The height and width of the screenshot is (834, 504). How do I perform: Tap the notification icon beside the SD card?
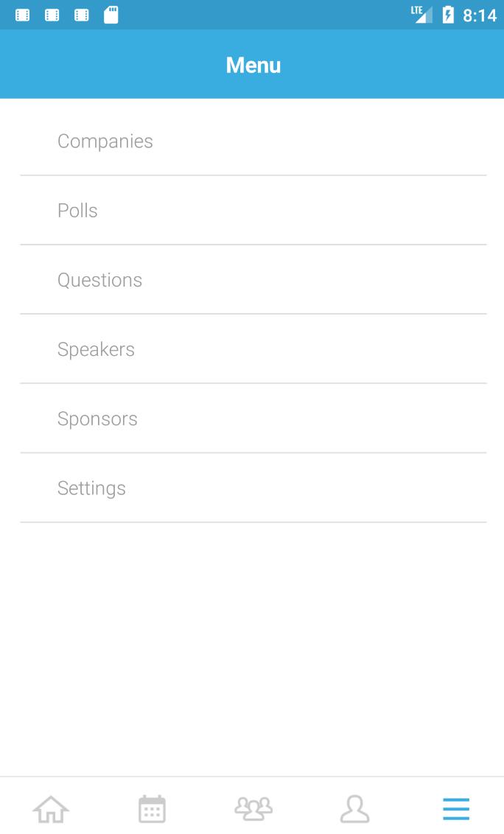pyautogui.click(x=82, y=15)
